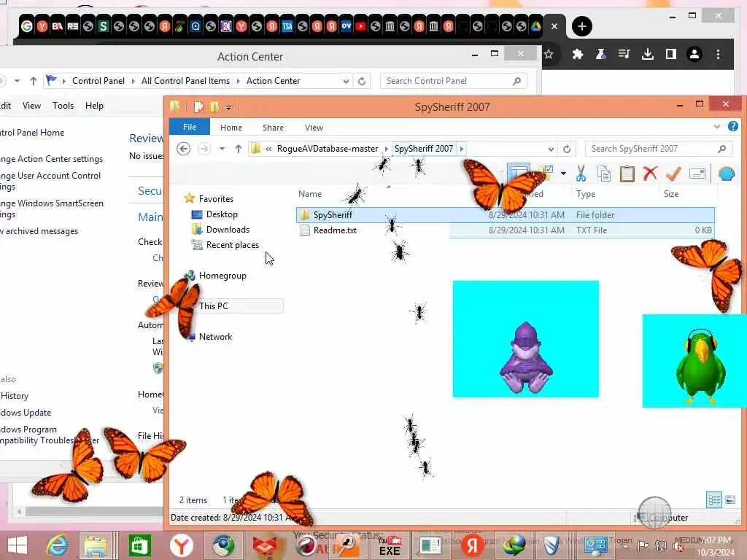Image resolution: width=747 pixels, height=560 pixels.
Task: Open Change User Account Control settings link
Action: click(x=50, y=181)
